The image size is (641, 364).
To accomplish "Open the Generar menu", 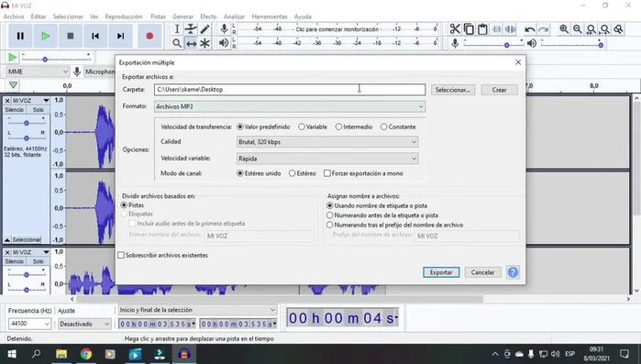I will point(182,17).
